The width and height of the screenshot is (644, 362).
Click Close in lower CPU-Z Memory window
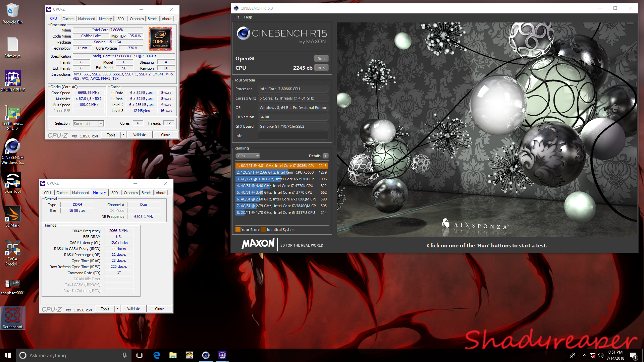coord(159,309)
